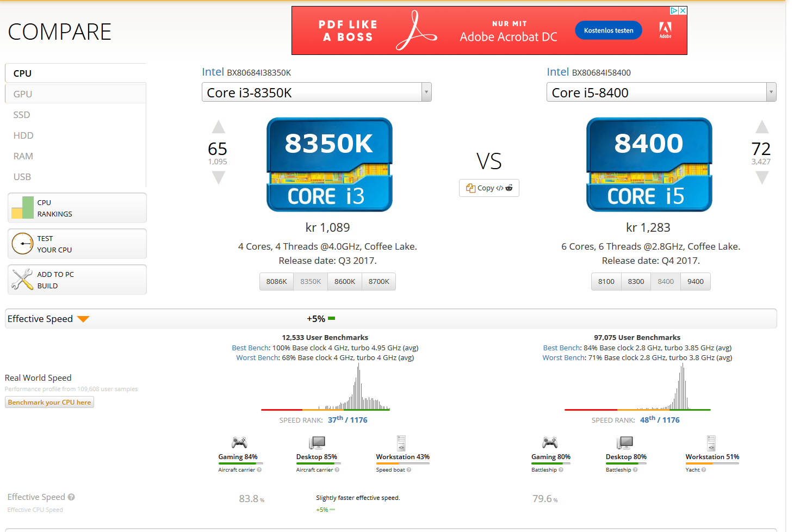The width and height of the screenshot is (800, 532).
Task: Click the Add to PC Build tools icon
Action: tap(22, 280)
